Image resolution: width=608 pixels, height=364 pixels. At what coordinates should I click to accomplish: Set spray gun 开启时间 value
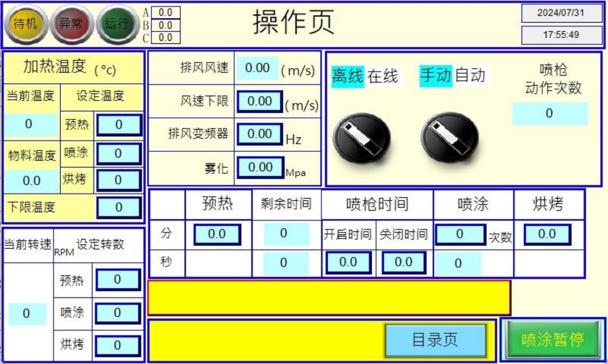coord(348,262)
